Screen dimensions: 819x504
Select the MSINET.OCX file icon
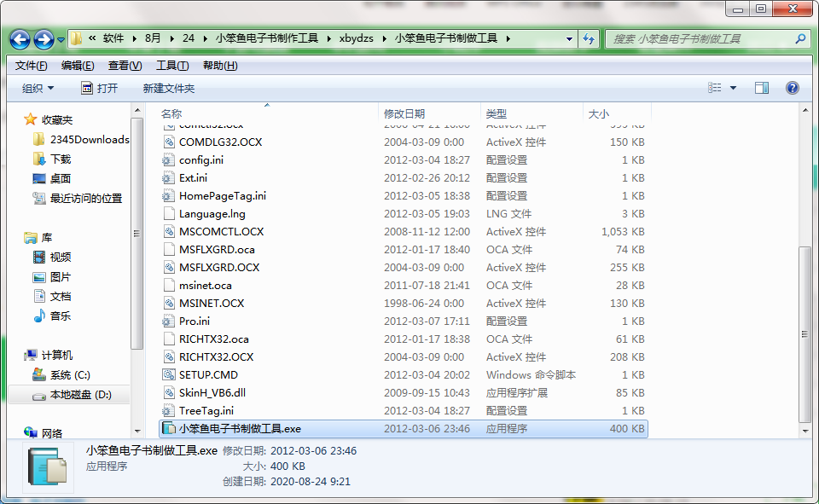pos(169,304)
